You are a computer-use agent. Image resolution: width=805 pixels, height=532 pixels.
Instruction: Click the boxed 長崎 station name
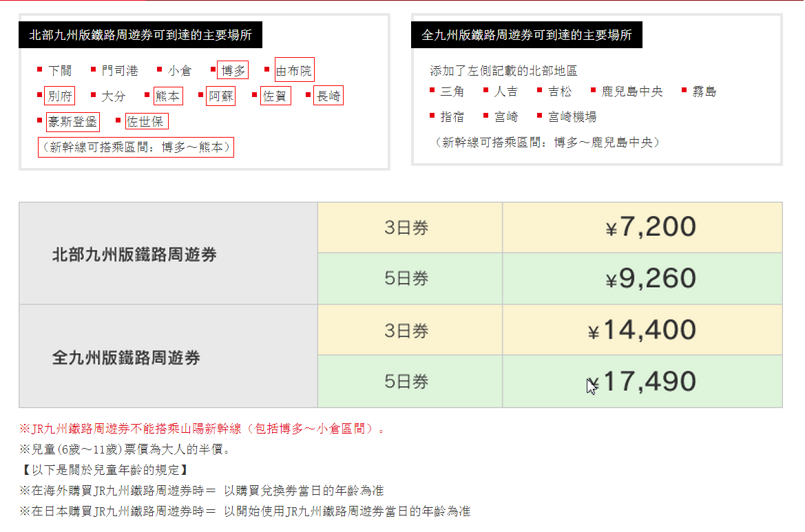click(x=328, y=96)
